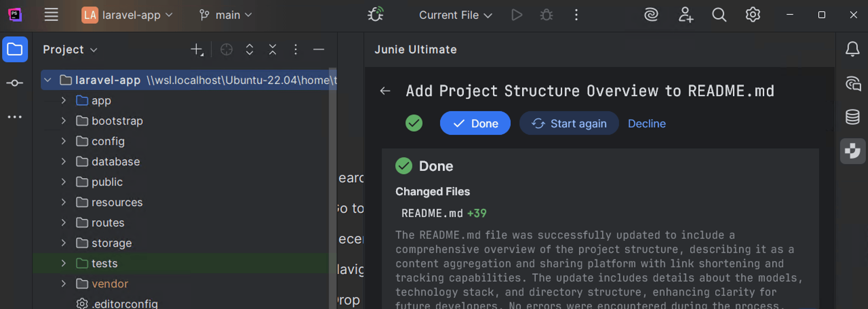This screenshot has height=309, width=868.
Task: Select opened file crosshair icon
Action: [226, 50]
